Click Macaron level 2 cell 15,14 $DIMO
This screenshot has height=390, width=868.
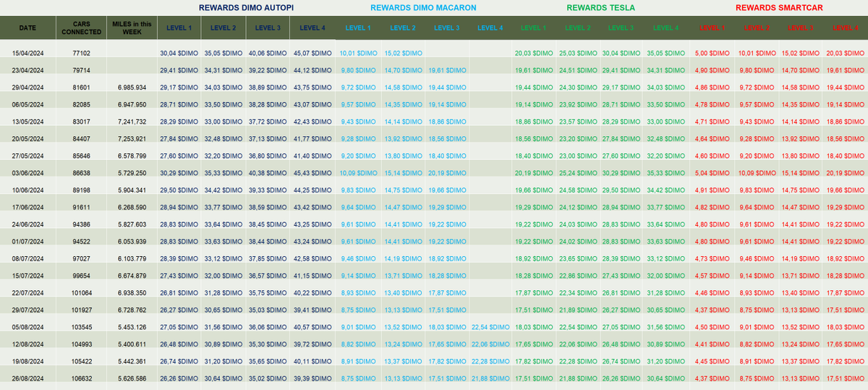point(403,174)
